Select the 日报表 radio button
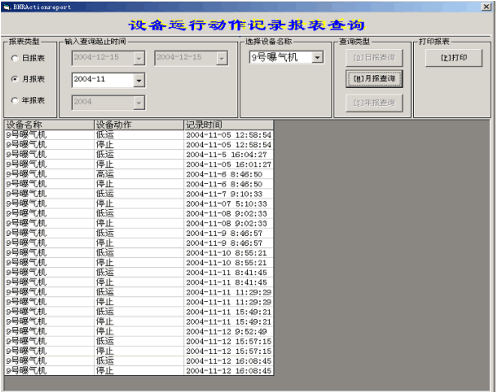The width and height of the screenshot is (496, 392). point(15,58)
